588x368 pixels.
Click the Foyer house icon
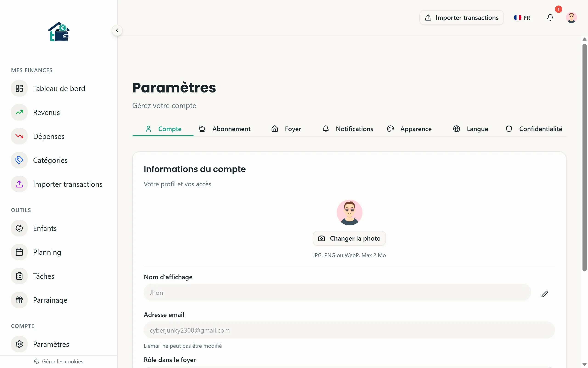[274, 129]
